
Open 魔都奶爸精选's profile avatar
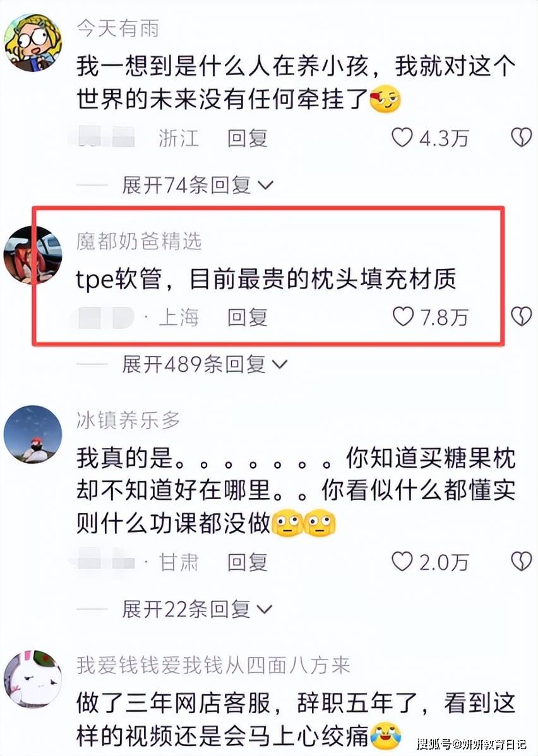tap(33, 254)
